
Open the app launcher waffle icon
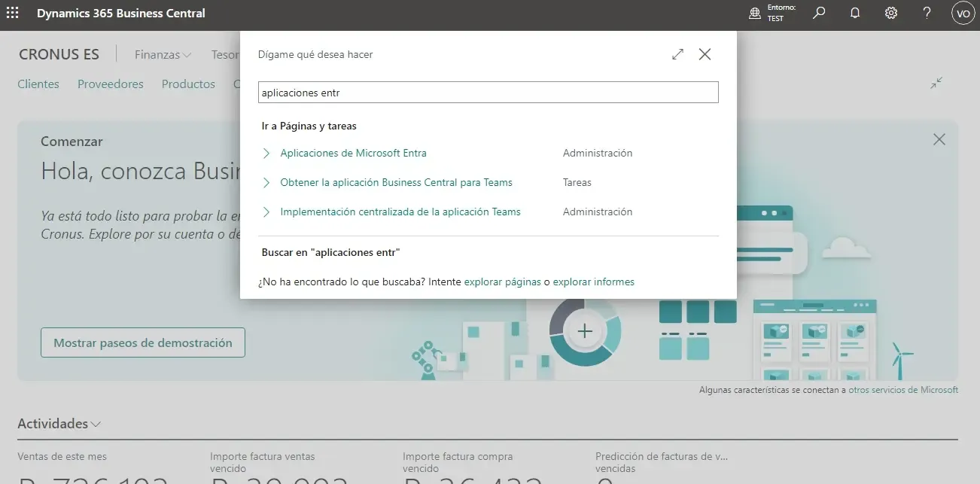[13, 13]
